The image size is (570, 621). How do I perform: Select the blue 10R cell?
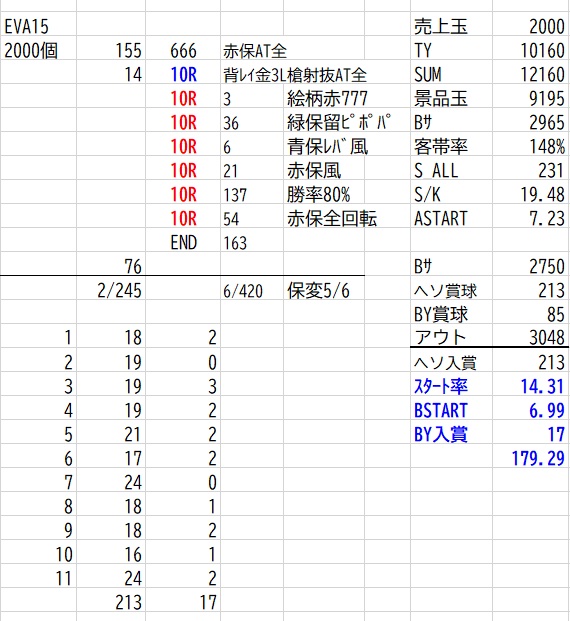(x=183, y=75)
